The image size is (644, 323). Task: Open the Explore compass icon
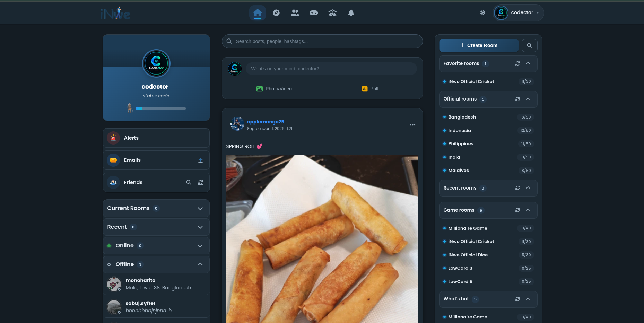[x=276, y=13]
